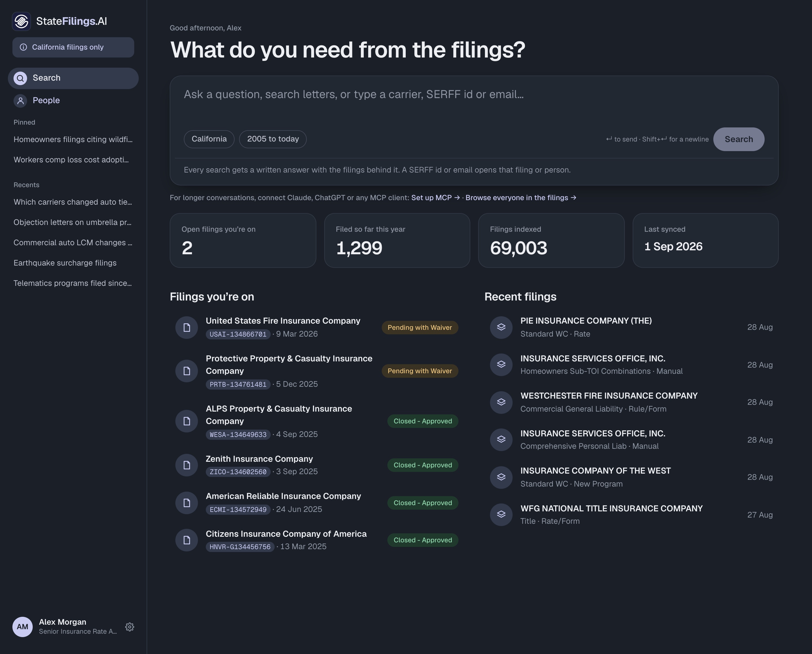This screenshot has height=654, width=812.
Task: Click layers icon beside WESTCHESTER FIRE INSURANCE
Action: pos(501,402)
